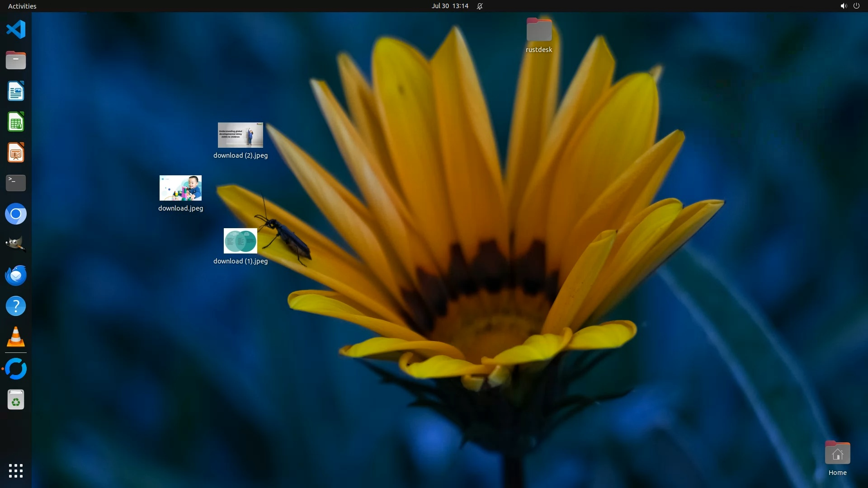
Task: Open the date and time calendar menu
Action: [x=449, y=6]
